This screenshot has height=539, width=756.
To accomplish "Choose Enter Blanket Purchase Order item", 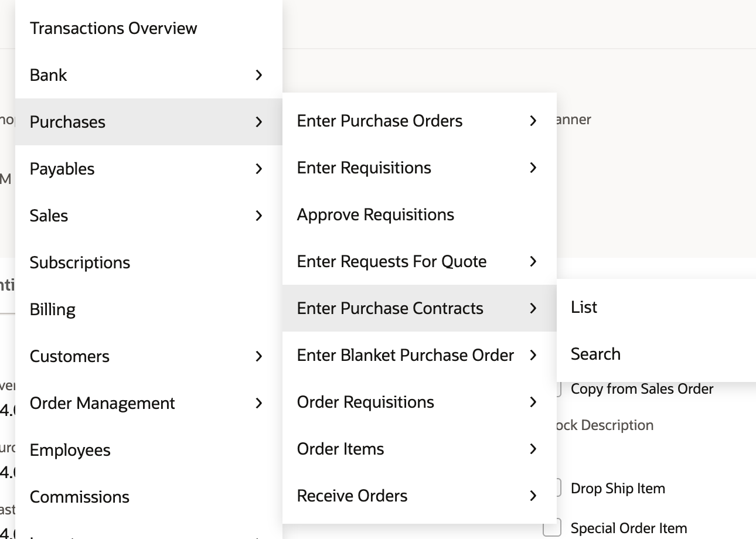I will pos(420,355).
